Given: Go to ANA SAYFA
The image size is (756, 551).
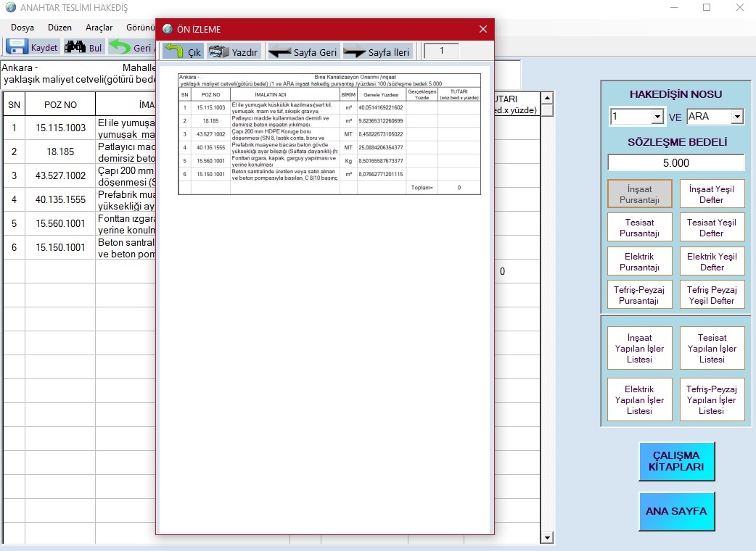Looking at the screenshot, I should pyautogui.click(x=676, y=511).
